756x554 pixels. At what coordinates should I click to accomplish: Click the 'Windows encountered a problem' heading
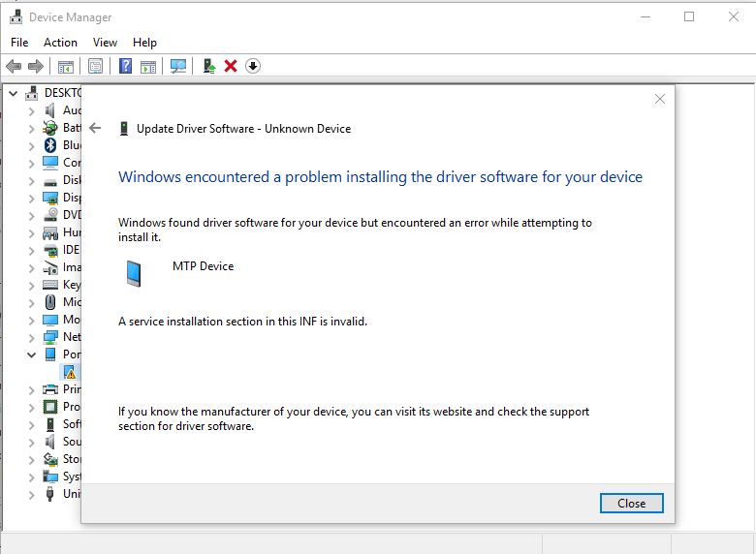[380, 177]
